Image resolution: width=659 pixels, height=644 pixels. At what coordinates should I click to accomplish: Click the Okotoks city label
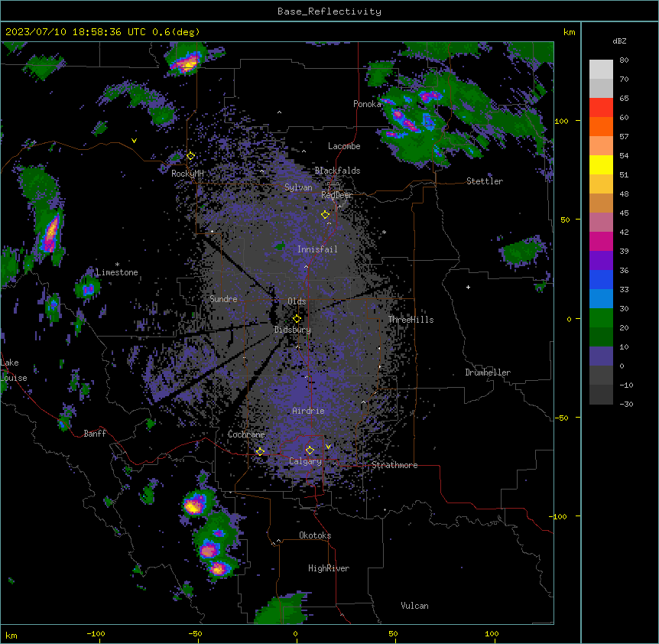coord(315,535)
